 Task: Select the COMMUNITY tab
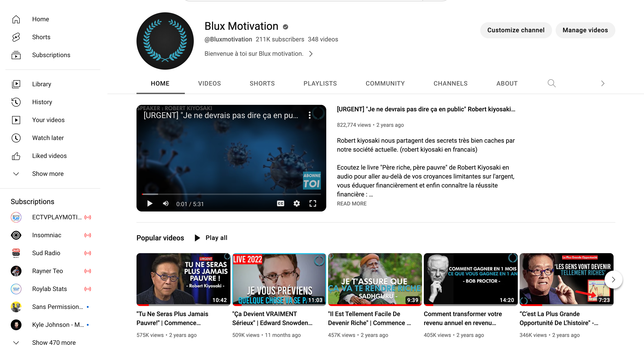point(385,84)
